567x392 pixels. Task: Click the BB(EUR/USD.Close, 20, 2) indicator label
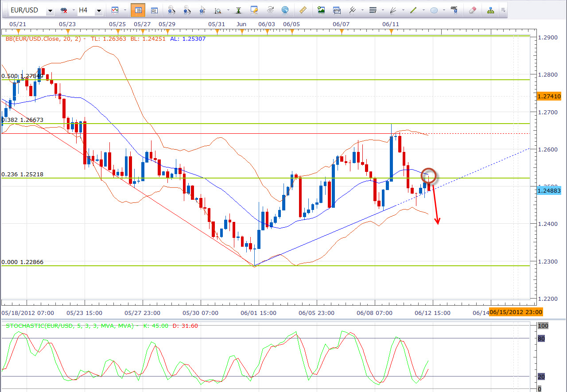tap(44, 39)
